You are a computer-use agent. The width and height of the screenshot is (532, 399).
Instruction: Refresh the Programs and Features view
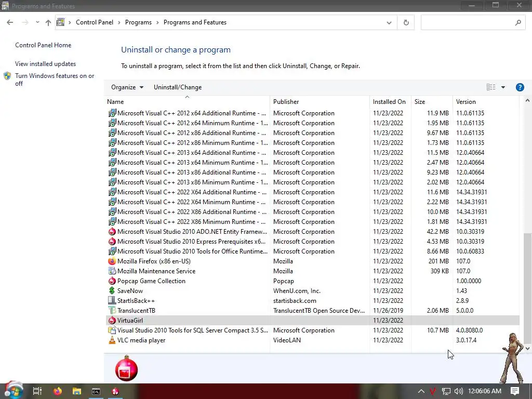(406, 23)
